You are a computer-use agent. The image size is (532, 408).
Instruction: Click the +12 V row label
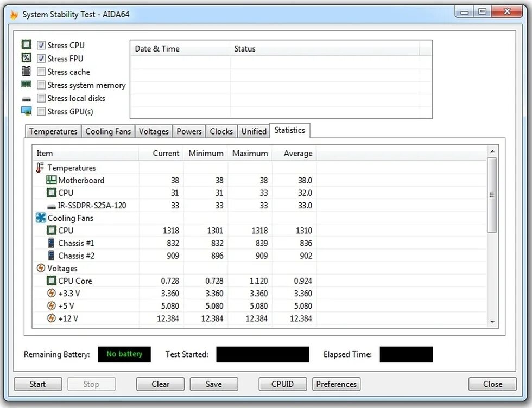(x=68, y=318)
